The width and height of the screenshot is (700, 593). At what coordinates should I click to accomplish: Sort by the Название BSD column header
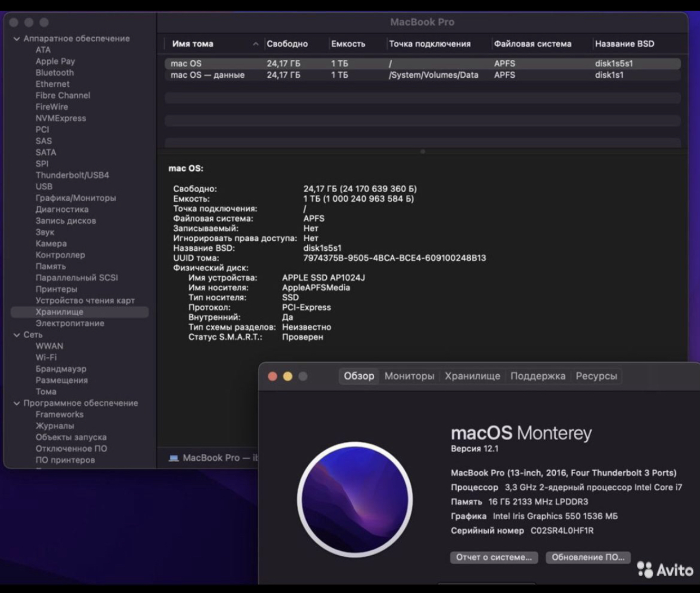[624, 44]
